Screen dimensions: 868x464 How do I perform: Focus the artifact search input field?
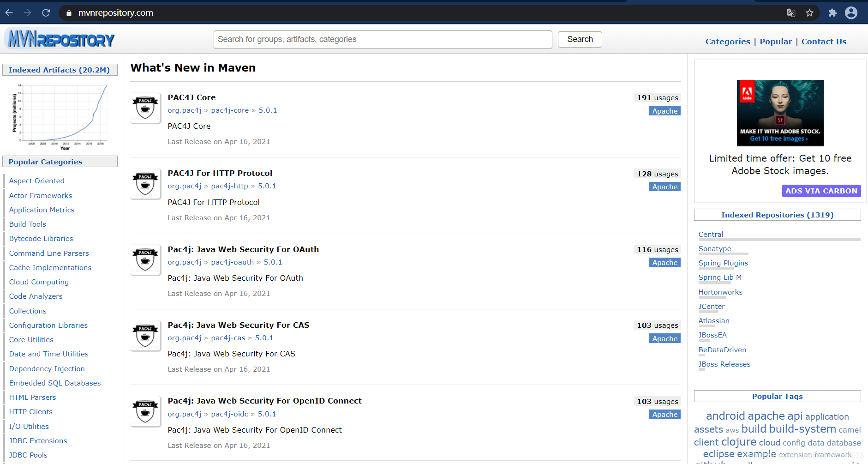pos(383,40)
